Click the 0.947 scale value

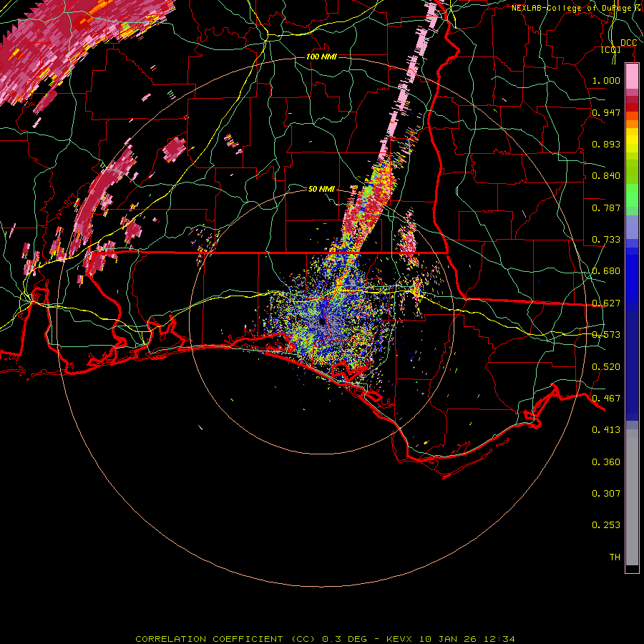606,112
